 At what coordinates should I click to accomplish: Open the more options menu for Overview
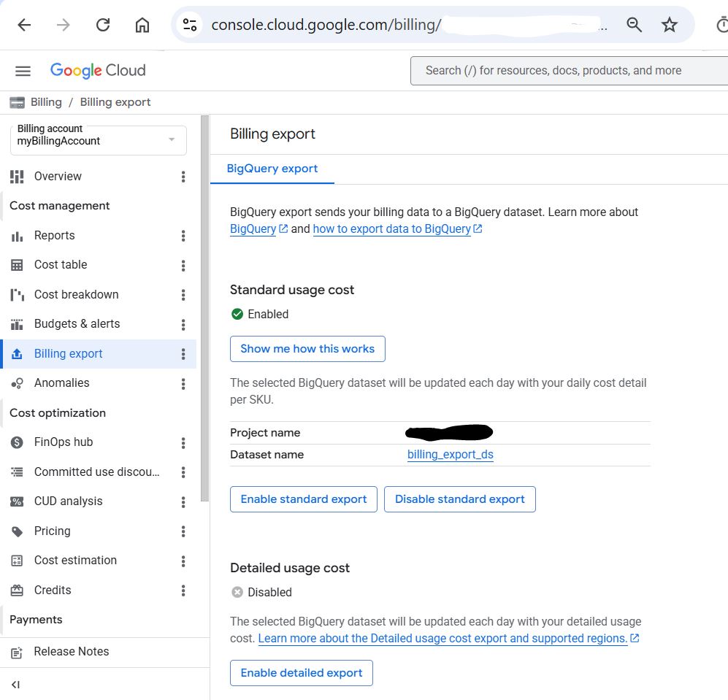coord(183,177)
